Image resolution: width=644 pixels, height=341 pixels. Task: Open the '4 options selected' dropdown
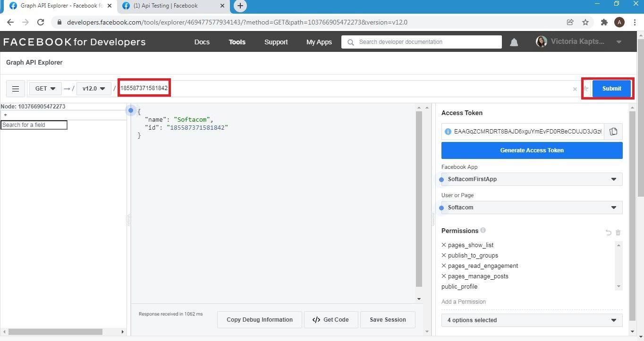pyautogui.click(x=532, y=320)
